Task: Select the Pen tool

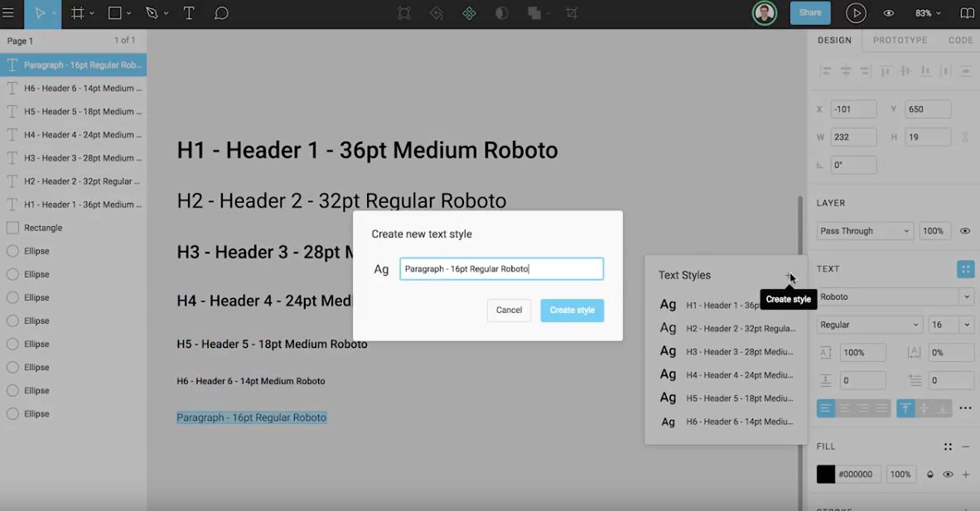Action: pos(151,13)
